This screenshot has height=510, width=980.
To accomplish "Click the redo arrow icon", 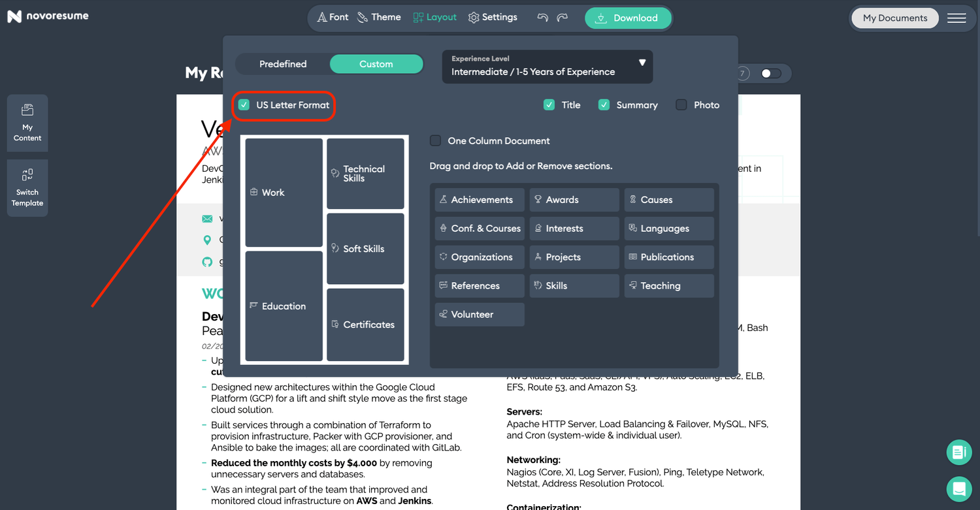I will [562, 18].
